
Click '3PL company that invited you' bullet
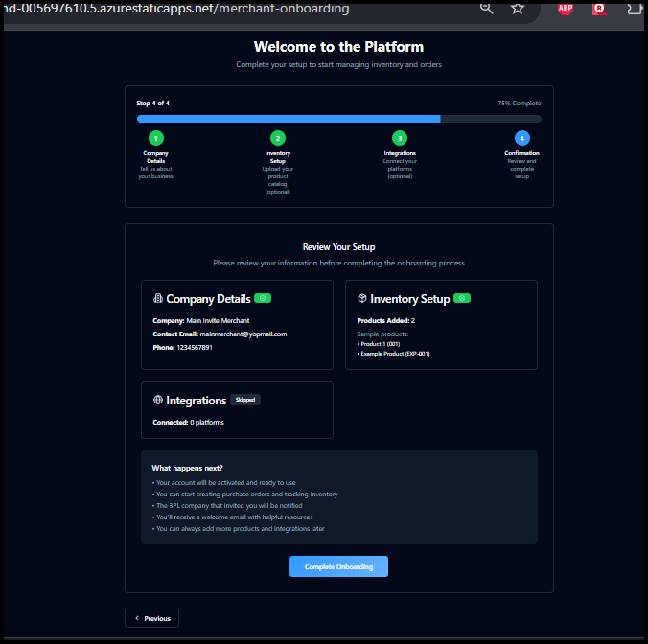[227, 506]
